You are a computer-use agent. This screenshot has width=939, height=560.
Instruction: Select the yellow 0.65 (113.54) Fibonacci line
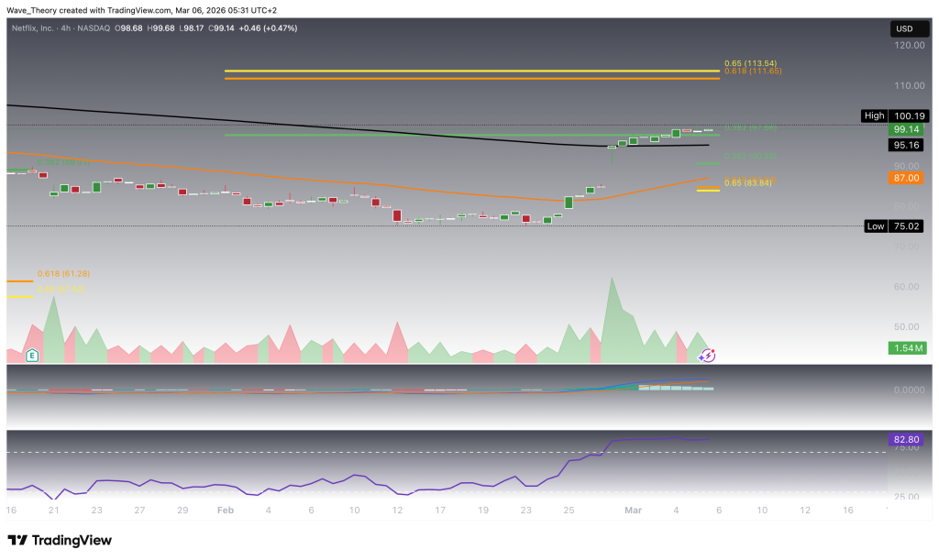click(x=471, y=71)
